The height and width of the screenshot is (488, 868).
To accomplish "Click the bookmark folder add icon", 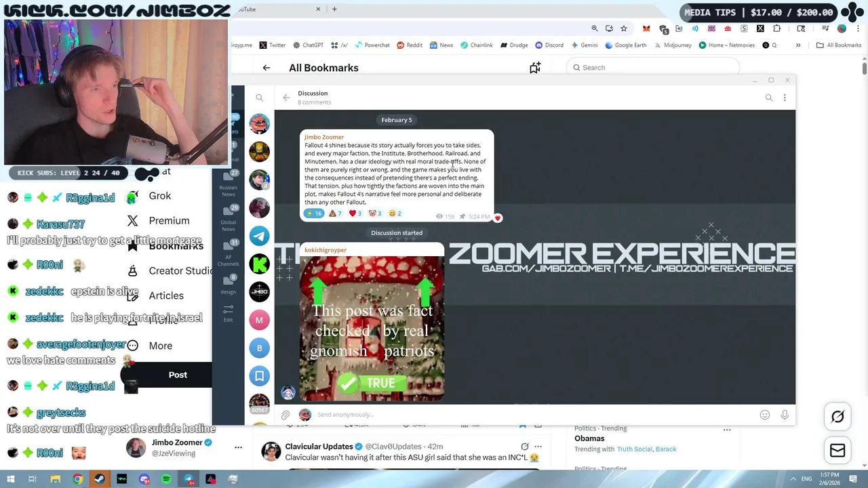I will pos(535,67).
